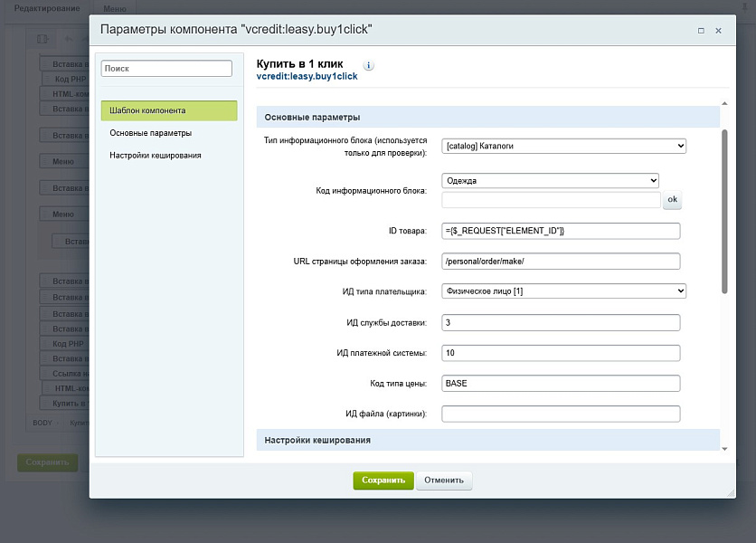
Task: Select "Шаблон компонента" in the left sidebar
Action: pos(168,110)
